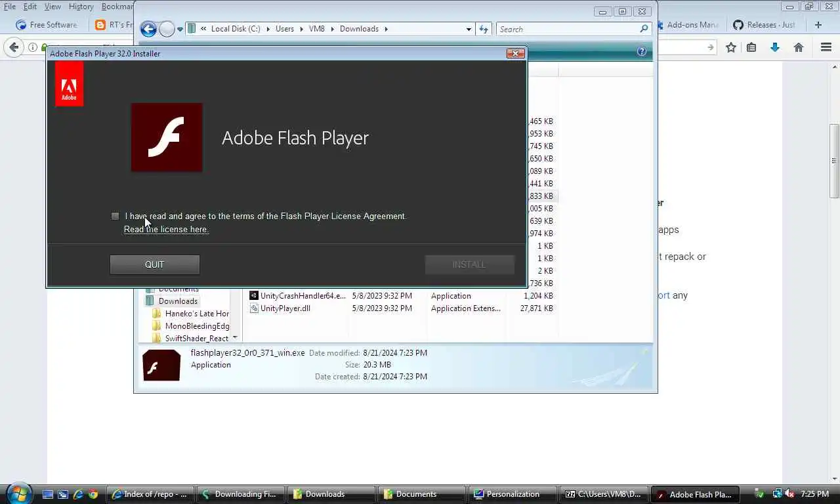Click the Go arrow in URL bar
Screen dimensions: 840x504
[x=710, y=47]
